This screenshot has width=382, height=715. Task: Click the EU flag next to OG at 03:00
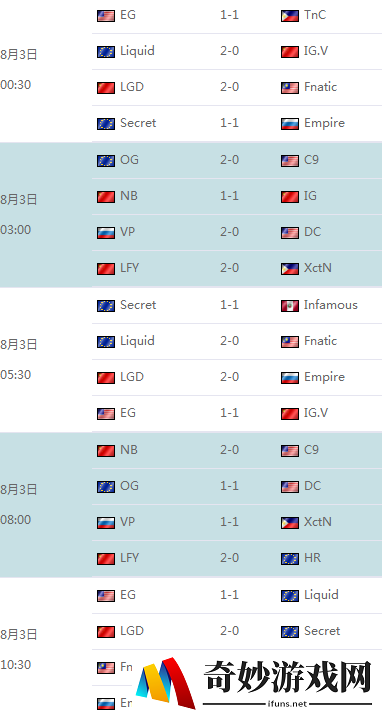tap(106, 161)
